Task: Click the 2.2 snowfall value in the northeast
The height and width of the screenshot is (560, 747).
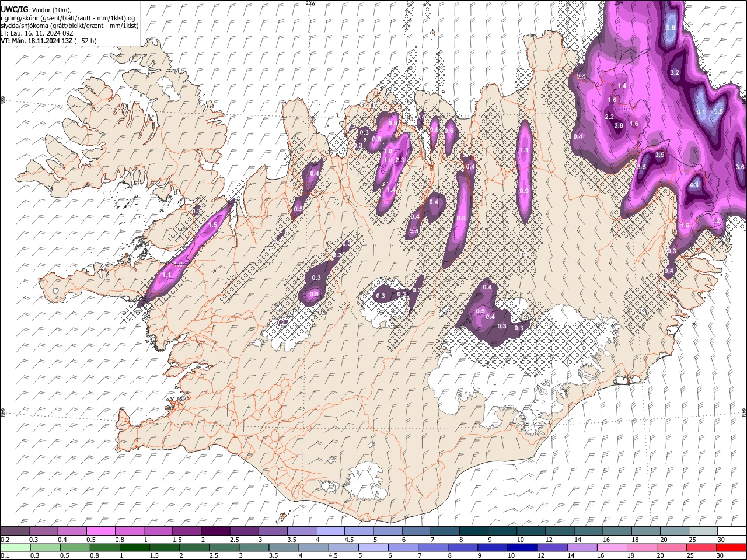Action: click(609, 117)
